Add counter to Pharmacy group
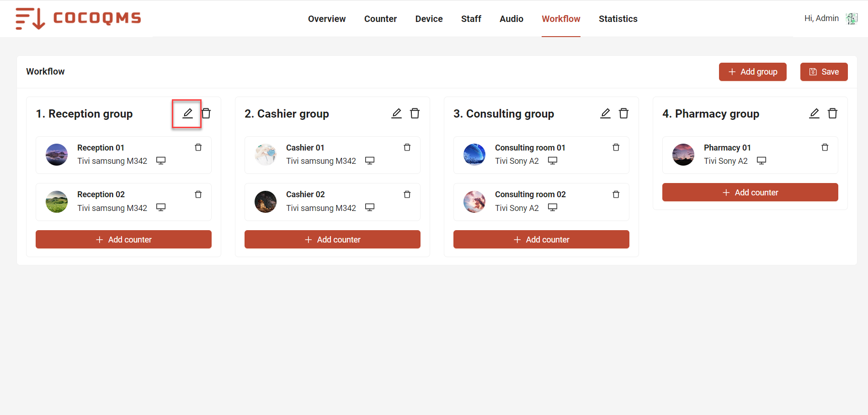 (x=750, y=192)
